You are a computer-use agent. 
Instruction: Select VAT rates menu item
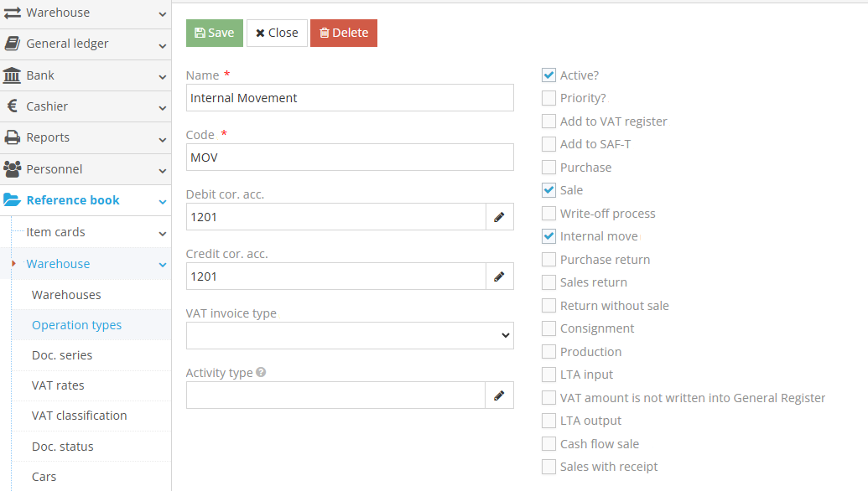coord(58,385)
